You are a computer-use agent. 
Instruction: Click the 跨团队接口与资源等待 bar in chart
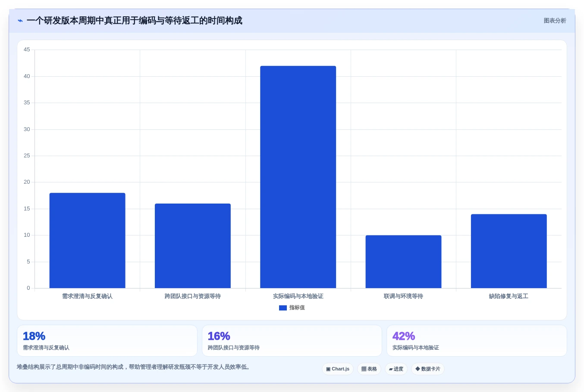tap(193, 246)
